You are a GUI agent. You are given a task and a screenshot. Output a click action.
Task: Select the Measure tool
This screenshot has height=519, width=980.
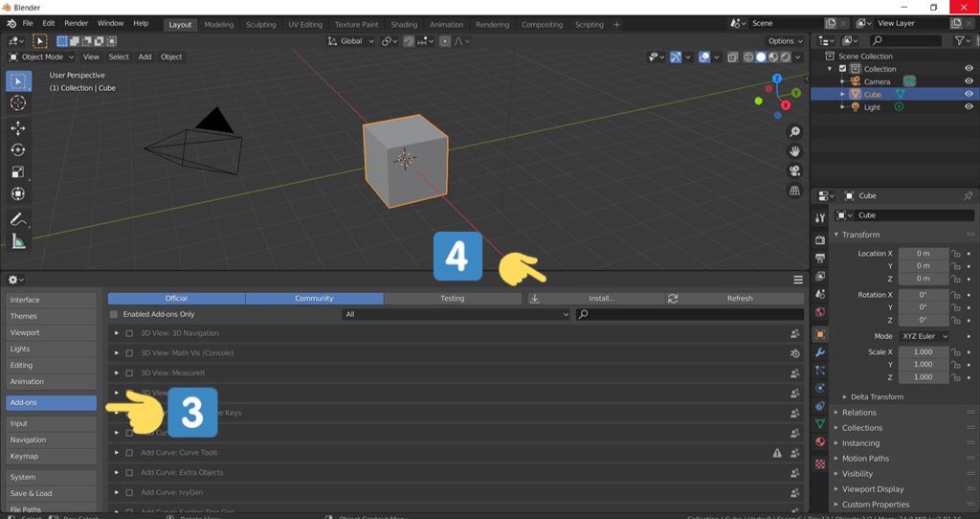(x=18, y=241)
